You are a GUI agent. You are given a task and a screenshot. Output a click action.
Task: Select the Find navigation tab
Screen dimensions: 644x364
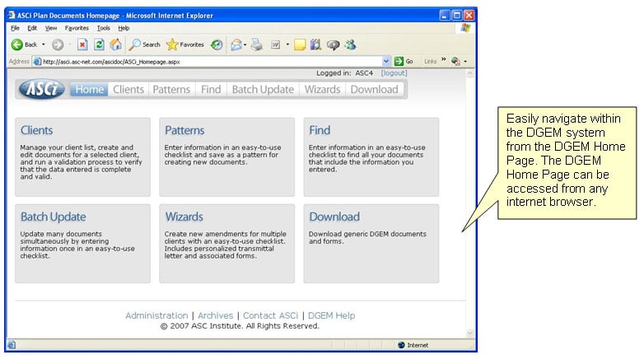click(x=211, y=89)
